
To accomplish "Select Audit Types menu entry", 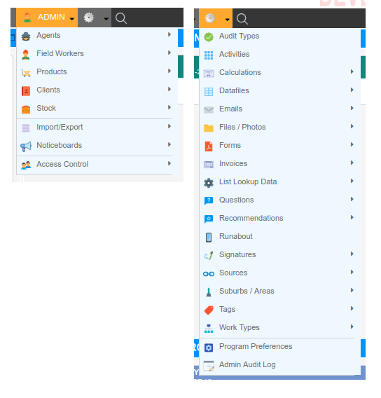I will tap(239, 36).
